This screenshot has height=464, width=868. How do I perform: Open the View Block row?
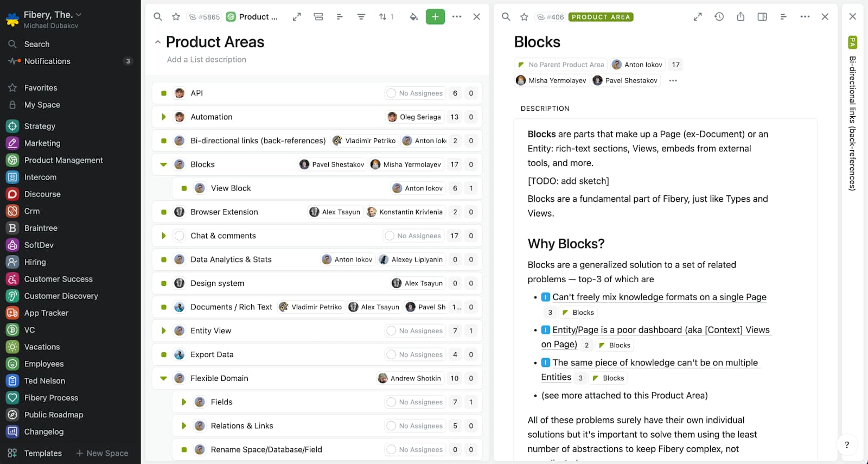[327, 188]
